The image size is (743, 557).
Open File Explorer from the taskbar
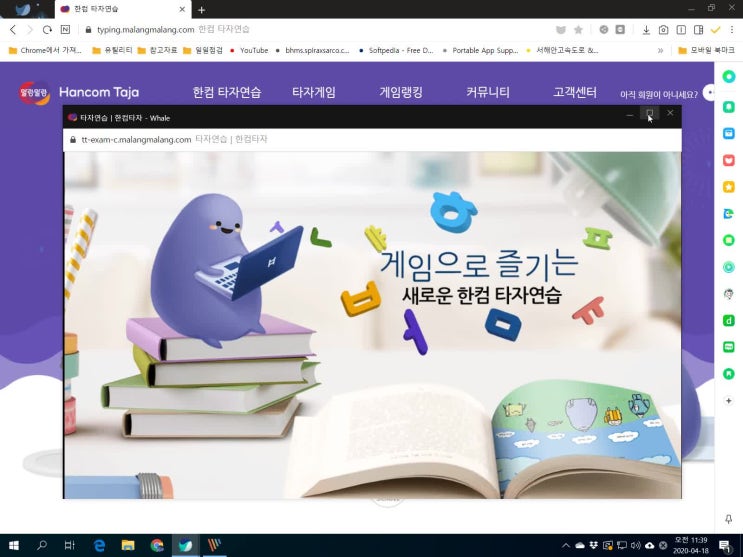click(128, 546)
